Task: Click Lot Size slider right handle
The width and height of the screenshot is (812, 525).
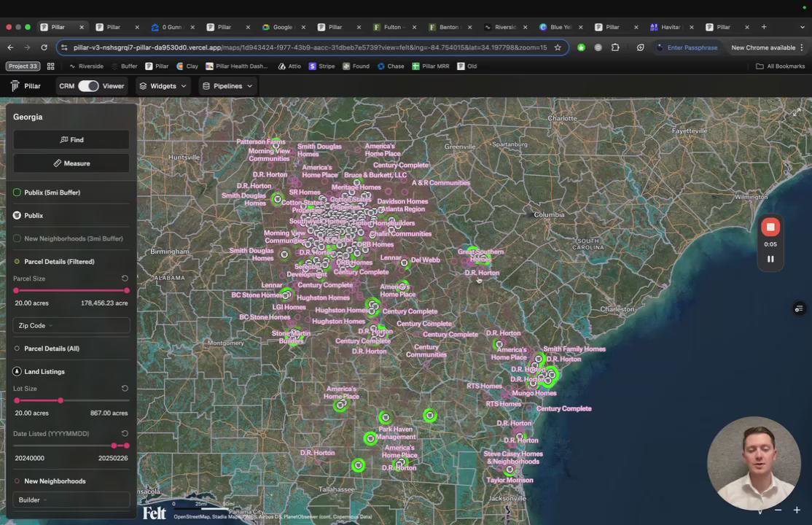Action: 60,400
